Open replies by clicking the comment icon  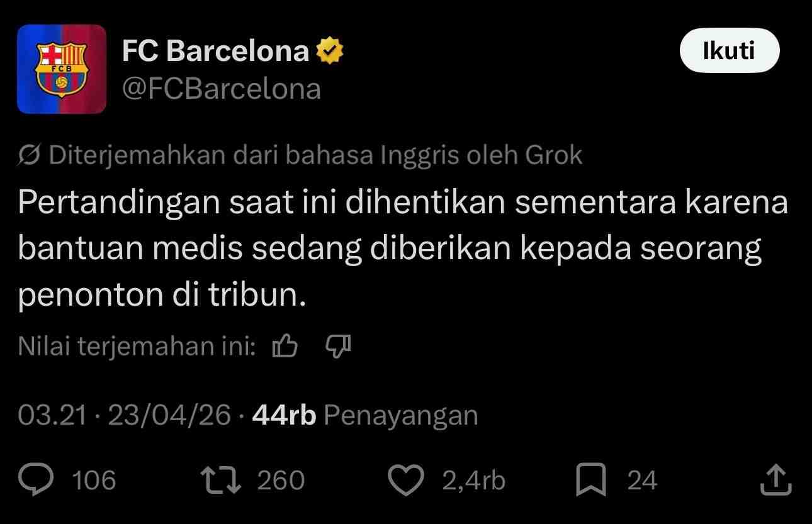point(37,480)
